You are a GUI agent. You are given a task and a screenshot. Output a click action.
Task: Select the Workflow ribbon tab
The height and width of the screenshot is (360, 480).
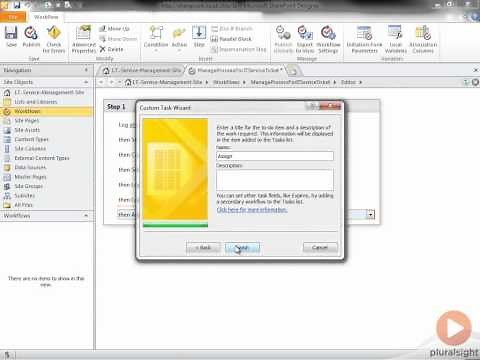coord(46,17)
